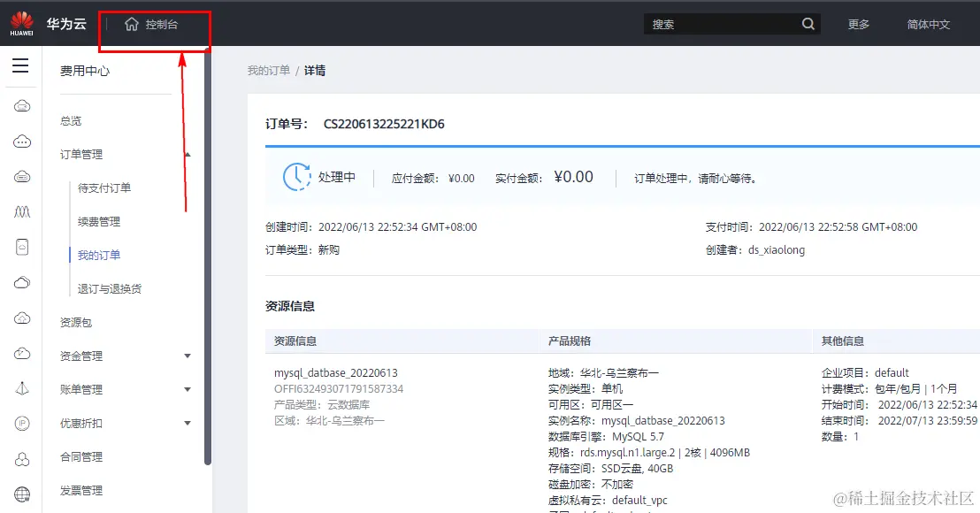Click the 存储空间: SSD云盘, 40GB line

[x=610, y=469]
